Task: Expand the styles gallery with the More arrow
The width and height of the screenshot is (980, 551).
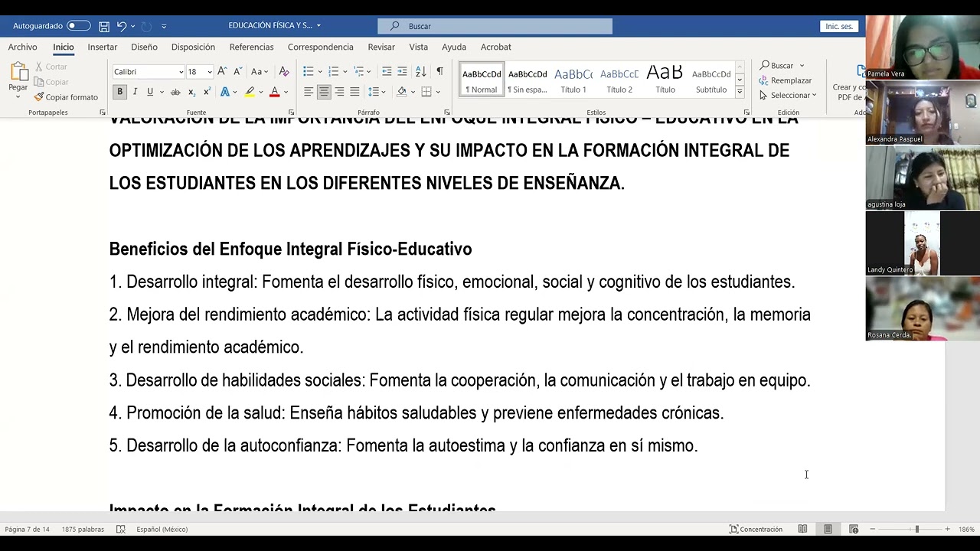Action: pyautogui.click(x=740, y=92)
